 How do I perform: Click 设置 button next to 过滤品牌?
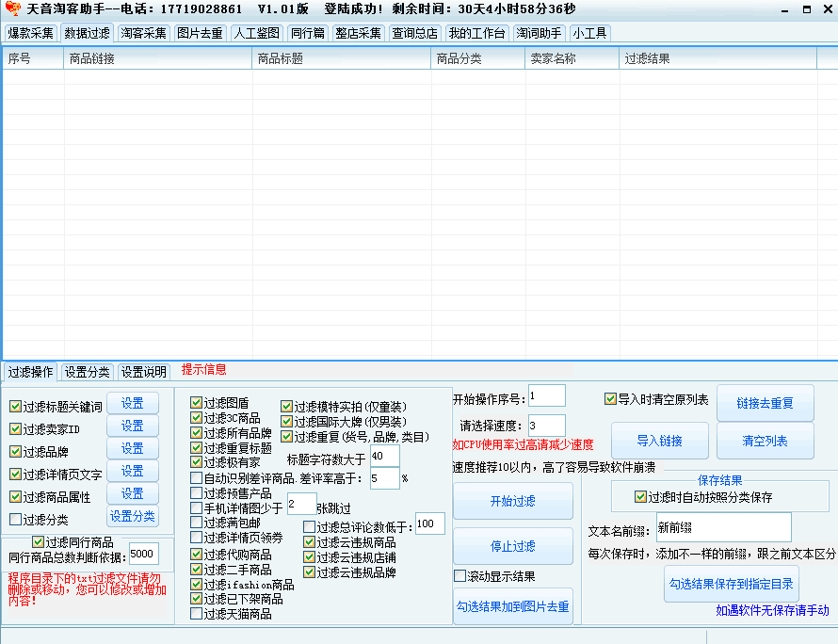click(x=132, y=448)
